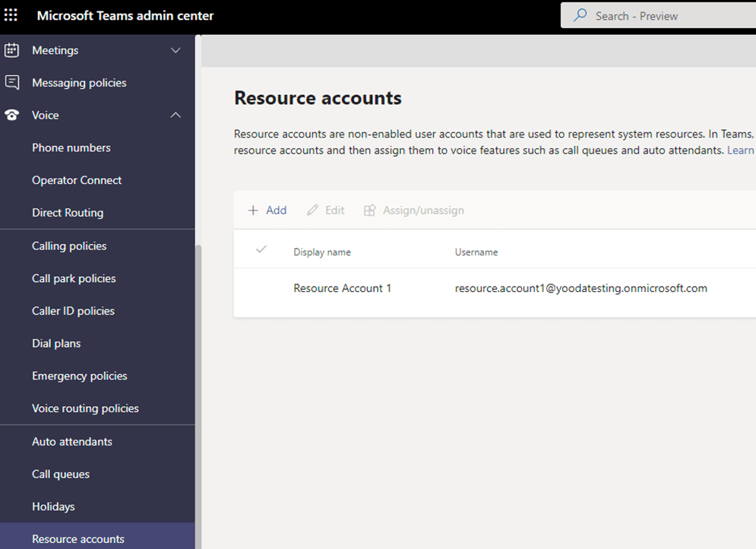The width and height of the screenshot is (756, 549).
Task: Click the Assign/unassign button
Action: click(413, 211)
